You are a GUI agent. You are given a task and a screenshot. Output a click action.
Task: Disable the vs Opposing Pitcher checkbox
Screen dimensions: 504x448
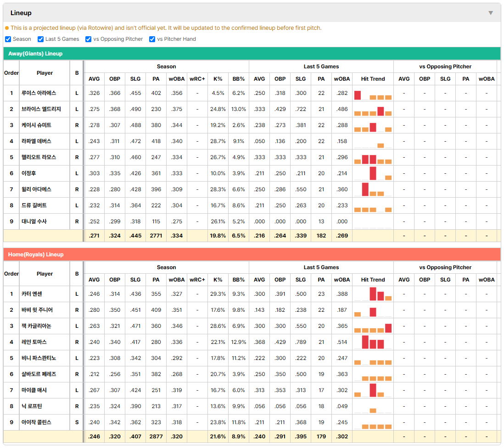pyautogui.click(x=89, y=39)
